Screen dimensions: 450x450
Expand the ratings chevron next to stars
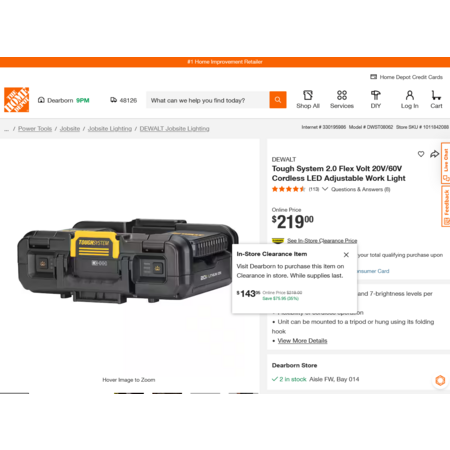coord(325,189)
